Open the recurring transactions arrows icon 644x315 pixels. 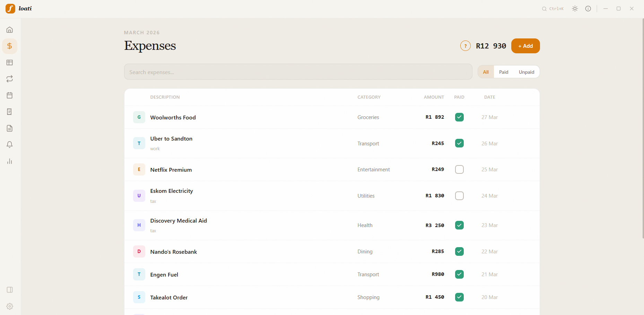(10, 79)
